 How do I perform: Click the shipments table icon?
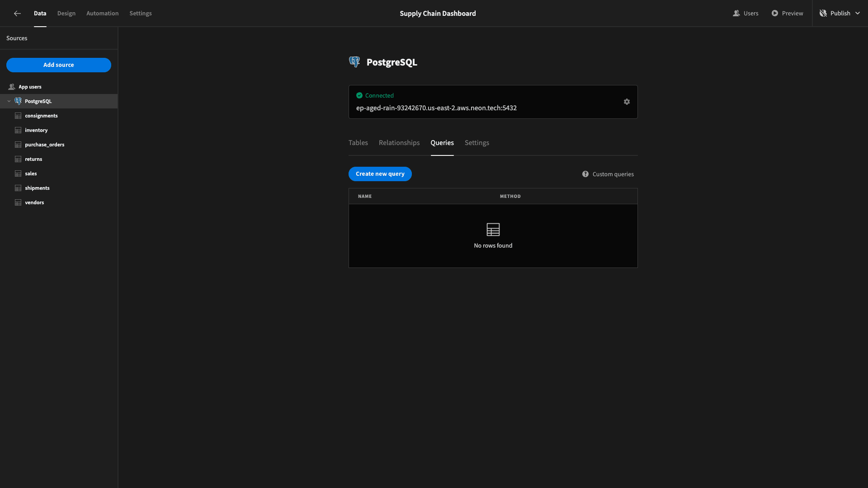pos(18,188)
